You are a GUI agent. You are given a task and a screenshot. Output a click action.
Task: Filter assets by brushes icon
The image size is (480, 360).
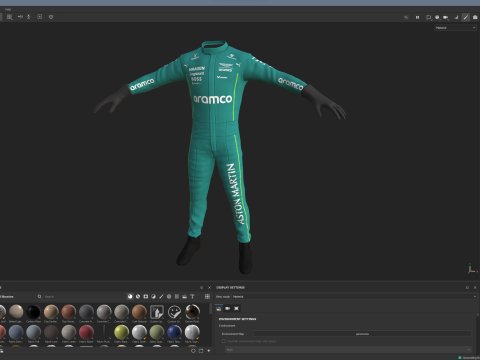point(161,296)
